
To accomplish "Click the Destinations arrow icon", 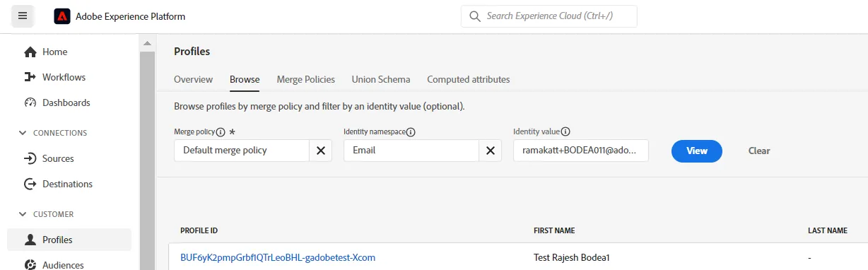I will click(30, 184).
